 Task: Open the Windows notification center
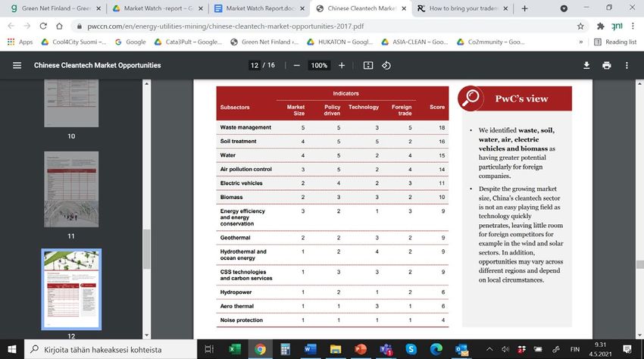tap(627, 349)
